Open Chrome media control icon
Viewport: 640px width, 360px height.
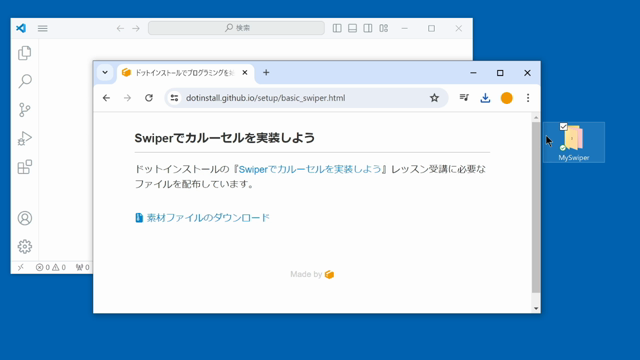click(464, 98)
